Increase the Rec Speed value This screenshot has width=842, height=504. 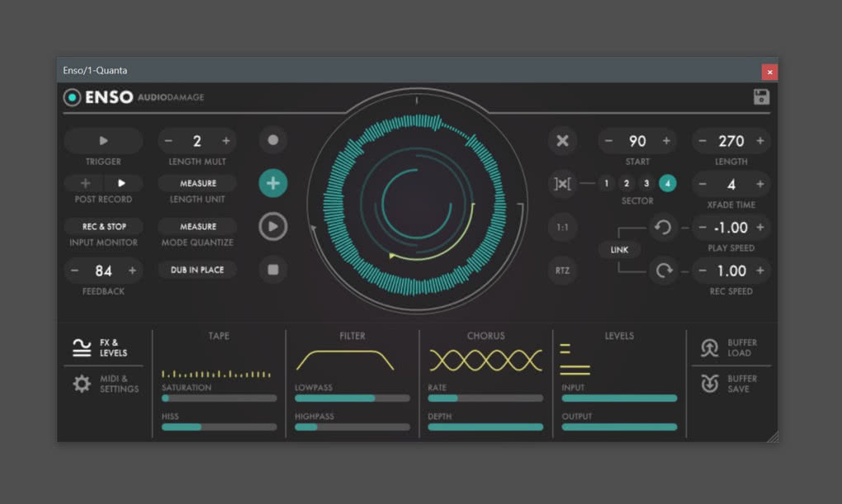coord(760,271)
